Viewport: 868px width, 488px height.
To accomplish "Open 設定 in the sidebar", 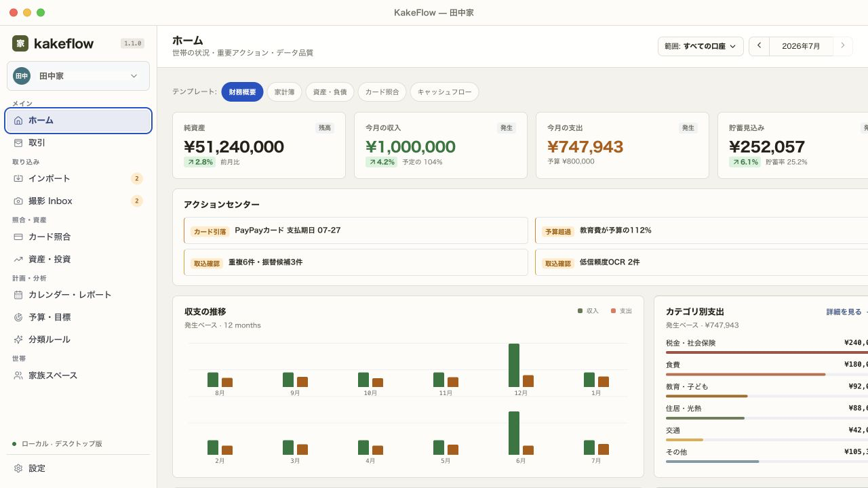I will point(78,468).
